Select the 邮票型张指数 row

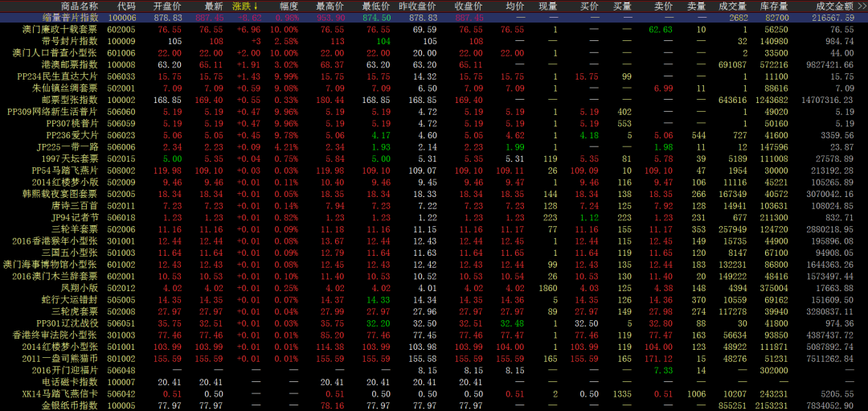(x=434, y=100)
